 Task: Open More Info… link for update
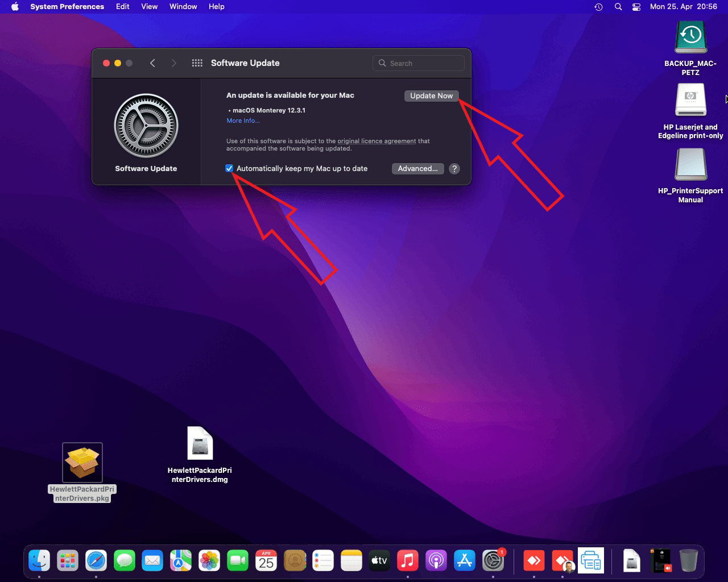pyautogui.click(x=243, y=120)
